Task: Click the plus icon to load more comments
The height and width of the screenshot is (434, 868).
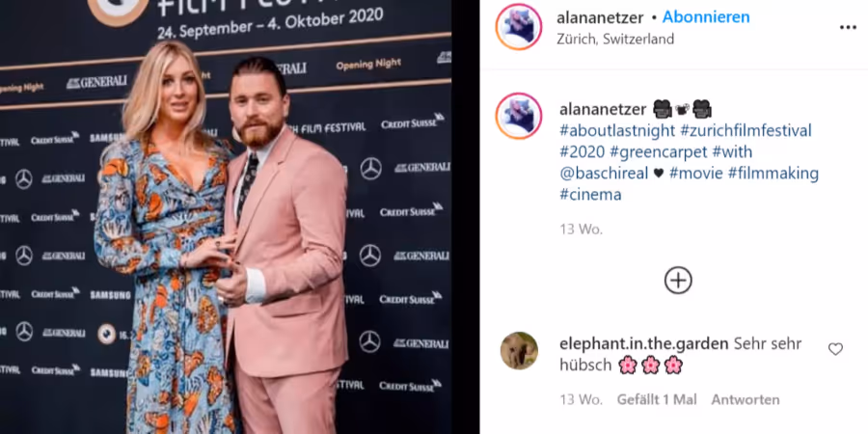Action: pyautogui.click(x=678, y=280)
